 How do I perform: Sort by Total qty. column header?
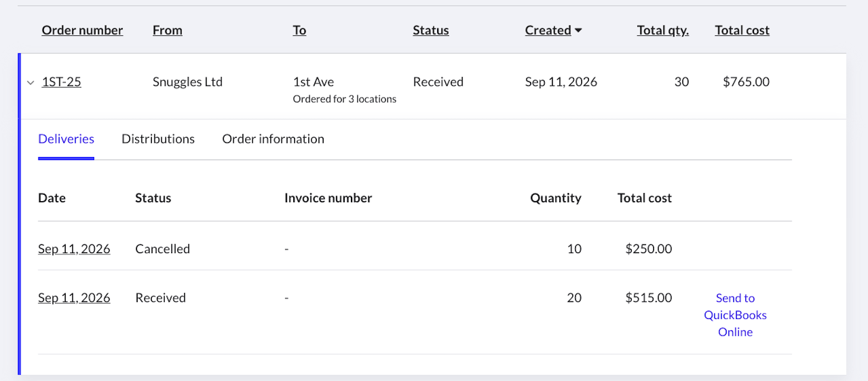pyautogui.click(x=663, y=30)
